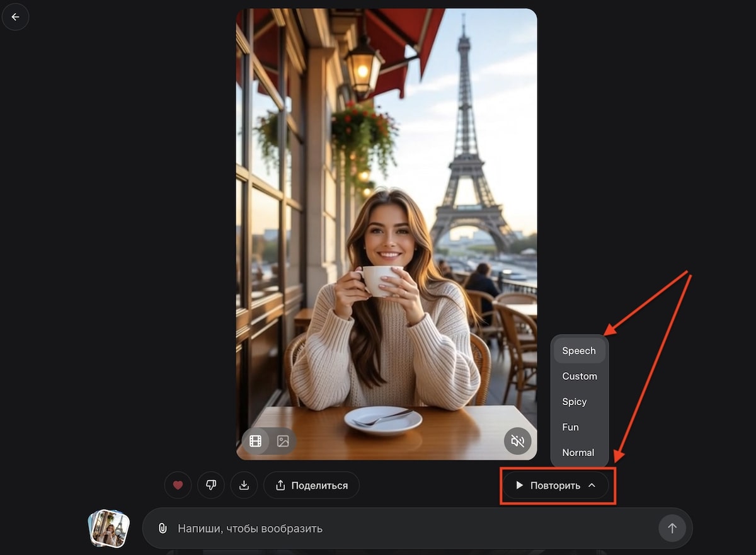Unmute video with the speaker icon

(x=518, y=441)
